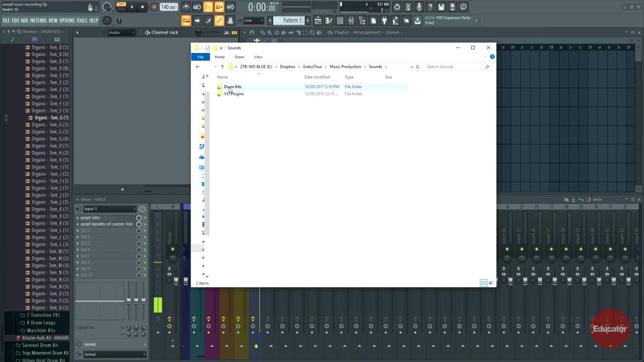This screenshot has height=362, width=644.
Task: Click the save project floppy icon
Action: click(x=441, y=7)
